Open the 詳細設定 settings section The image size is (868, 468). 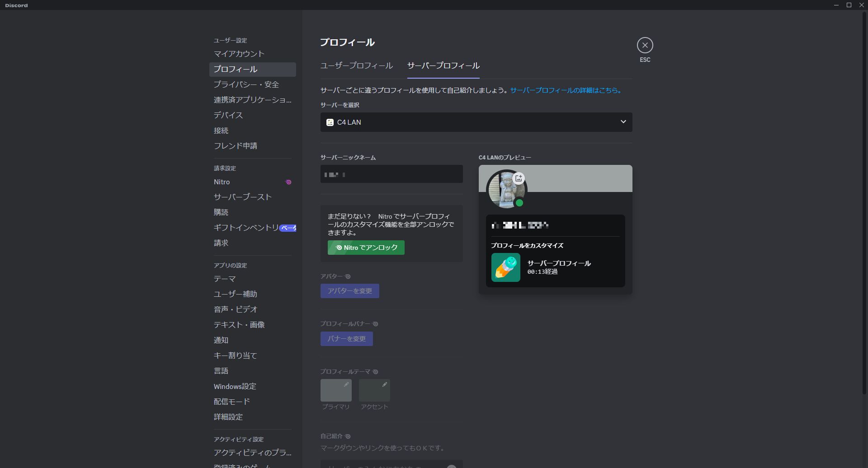pos(228,417)
